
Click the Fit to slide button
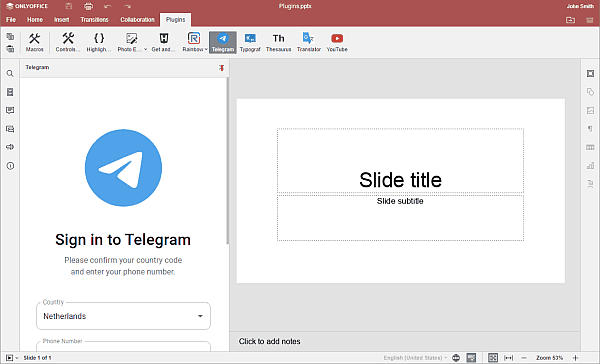point(493,357)
